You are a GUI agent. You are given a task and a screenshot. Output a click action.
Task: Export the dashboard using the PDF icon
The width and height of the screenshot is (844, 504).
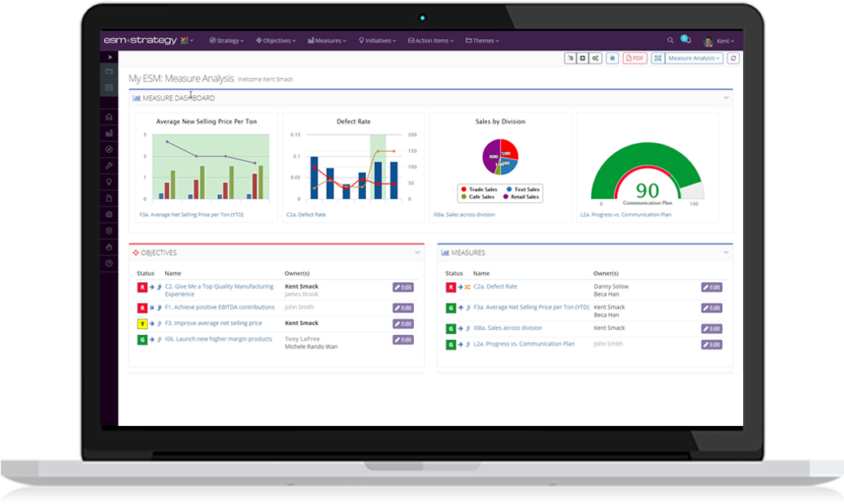click(634, 59)
